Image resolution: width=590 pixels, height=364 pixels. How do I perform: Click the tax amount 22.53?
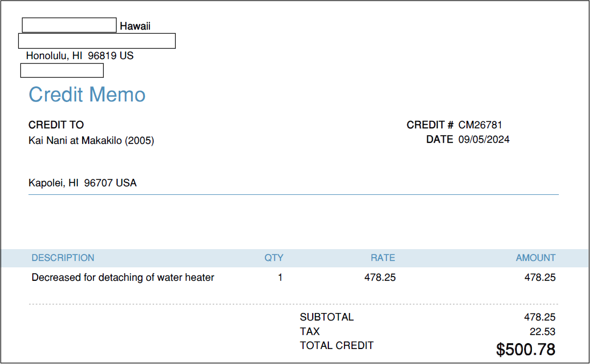[x=542, y=332]
